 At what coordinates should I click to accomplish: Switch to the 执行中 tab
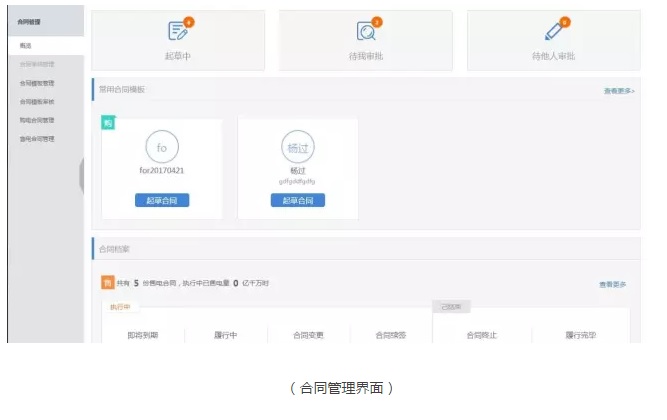pos(120,307)
